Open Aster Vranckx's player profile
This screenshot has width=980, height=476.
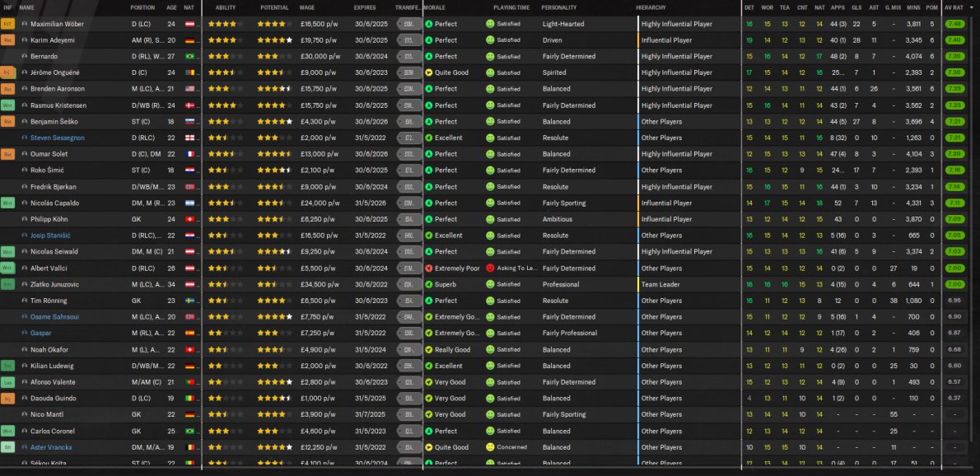[51, 447]
